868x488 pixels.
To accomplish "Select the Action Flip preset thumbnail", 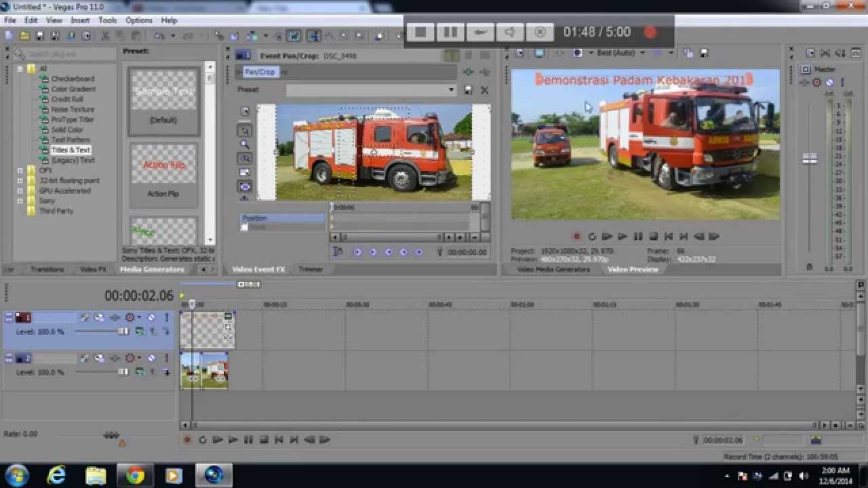I will [163, 165].
